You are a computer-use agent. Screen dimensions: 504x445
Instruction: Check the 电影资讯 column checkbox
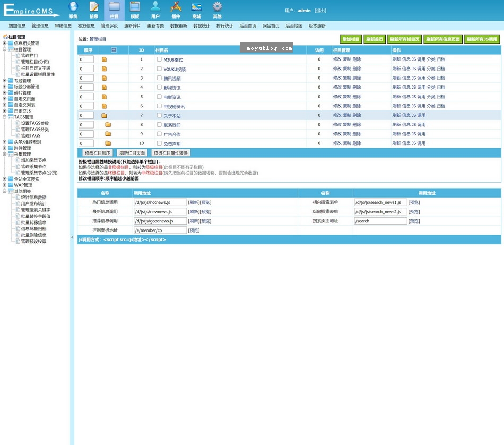(x=159, y=97)
